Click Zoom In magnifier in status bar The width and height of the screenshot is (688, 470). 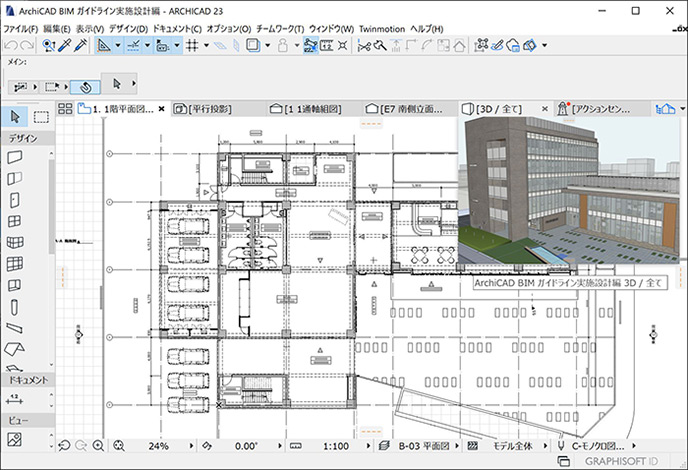click(x=98, y=446)
